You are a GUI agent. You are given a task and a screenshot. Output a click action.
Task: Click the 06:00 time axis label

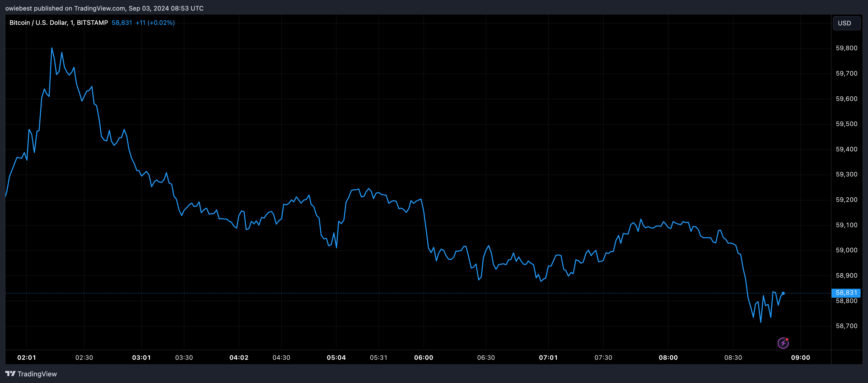point(423,357)
